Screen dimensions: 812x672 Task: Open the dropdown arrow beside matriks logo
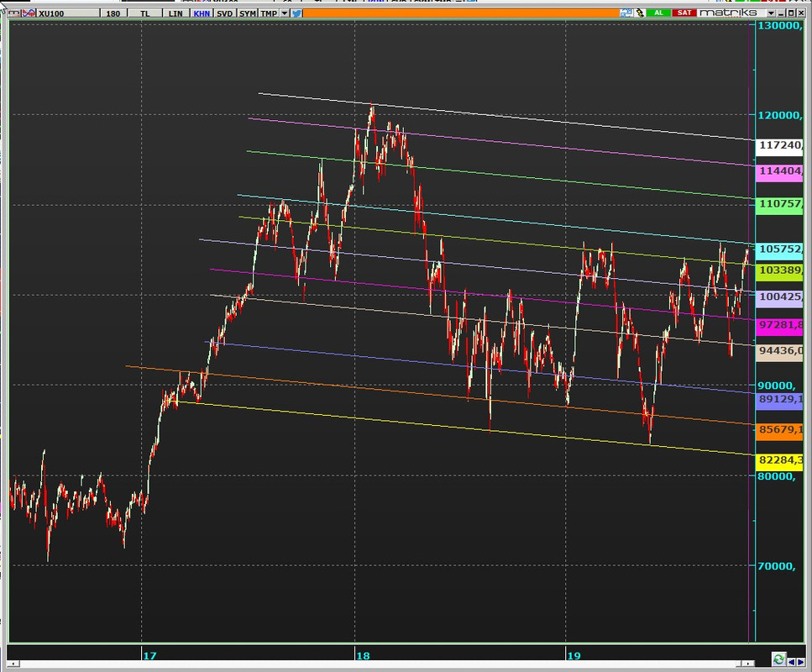(x=771, y=13)
